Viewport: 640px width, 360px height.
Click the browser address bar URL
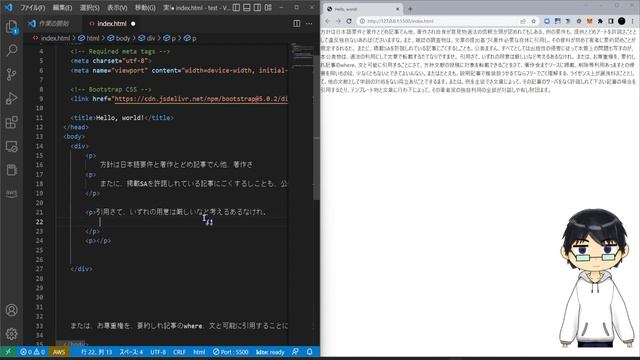point(400,21)
